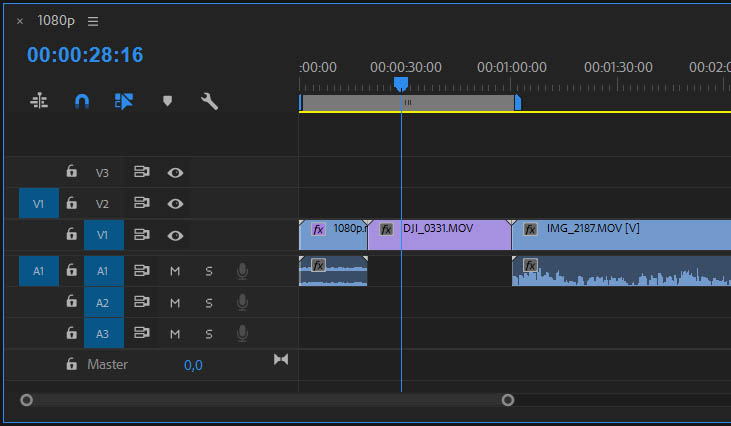Image resolution: width=731 pixels, height=426 pixels.
Task: Enable voice-over record on A3
Action: coord(242,333)
